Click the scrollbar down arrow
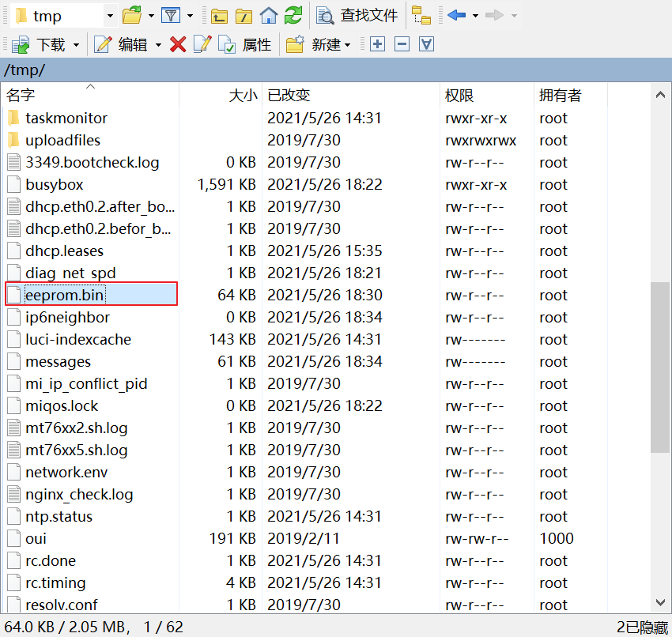The height and width of the screenshot is (637, 672). 660,602
